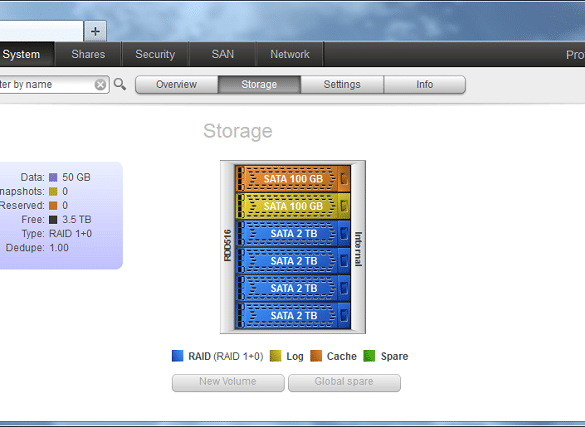585x427 pixels.
Task: Click the RAID (RAID 1+0) legend label
Action: [x=226, y=357]
